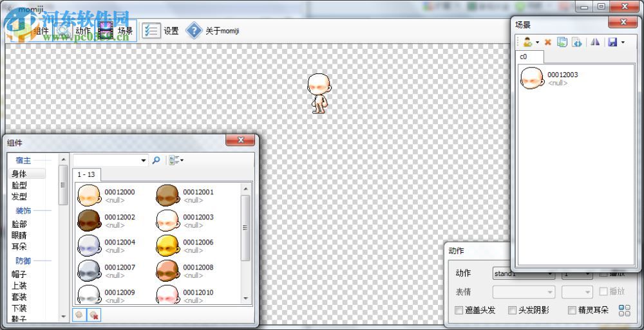The height and width of the screenshot is (330, 644).
Task: Open the disabled 表情 expression dropdown
Action: pyautogui.click(x=524, y=292)
